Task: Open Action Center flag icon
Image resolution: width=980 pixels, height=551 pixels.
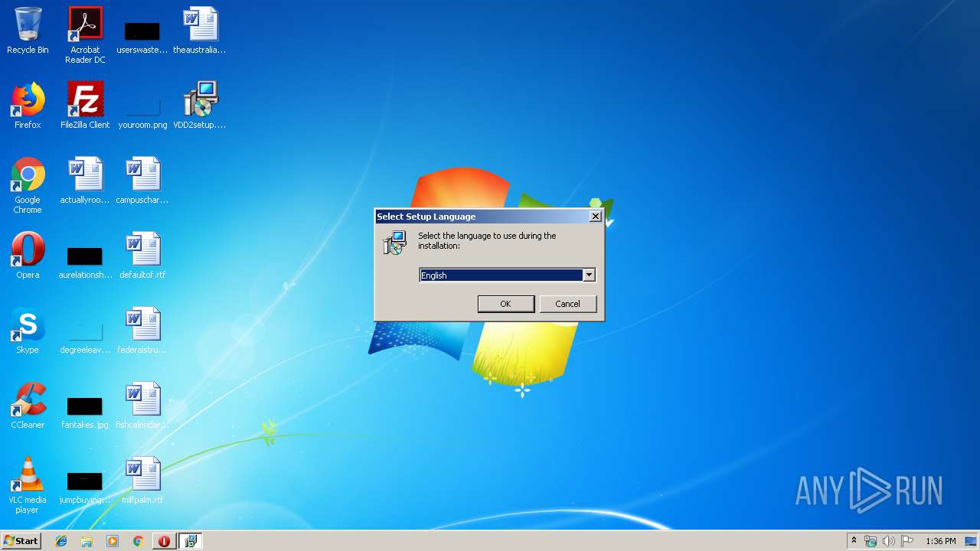Action: (907, 541)
